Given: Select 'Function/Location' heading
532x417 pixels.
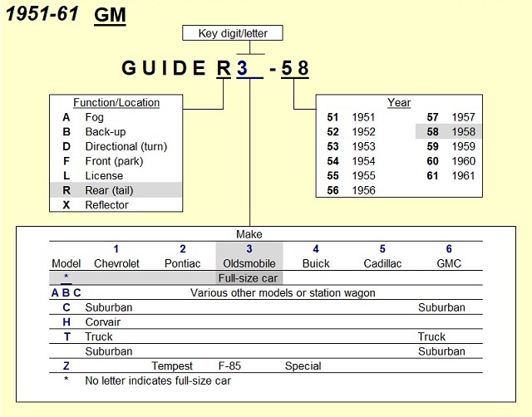Looking at the screenshot, I should (x=116, y=102).
